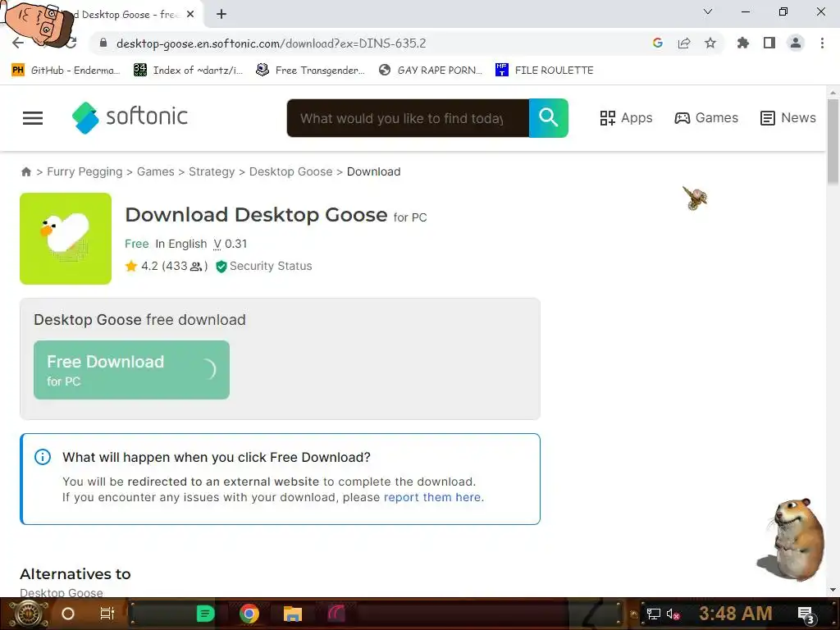Click the browser back arrow
Viewport: 840px width, 630px height.
tap(17, 43)
